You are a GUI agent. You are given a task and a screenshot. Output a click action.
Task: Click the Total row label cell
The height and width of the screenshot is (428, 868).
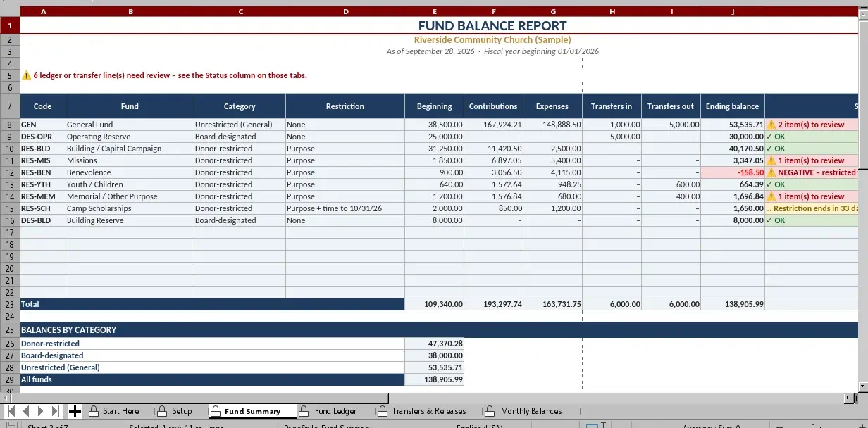212,304
